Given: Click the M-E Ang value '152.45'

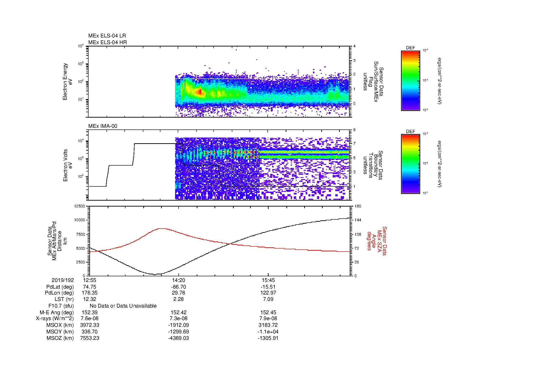Looking at the screenshot, I should (268, 313).
